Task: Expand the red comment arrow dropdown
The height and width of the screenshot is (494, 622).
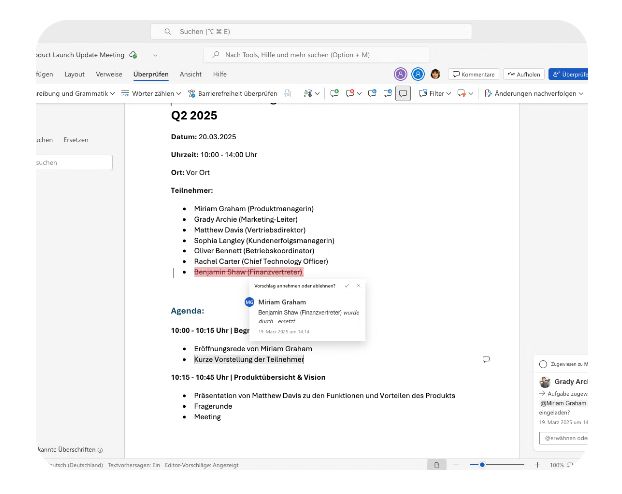Action: point(471,94)
